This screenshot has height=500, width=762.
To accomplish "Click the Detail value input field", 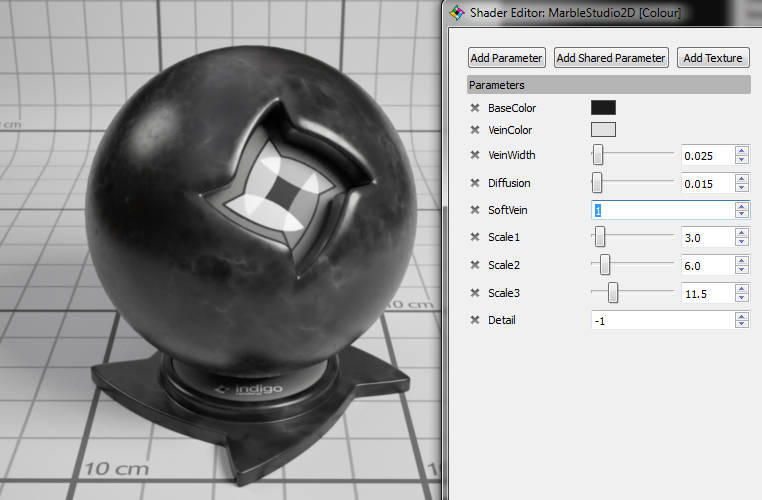I will click(662, 320).
